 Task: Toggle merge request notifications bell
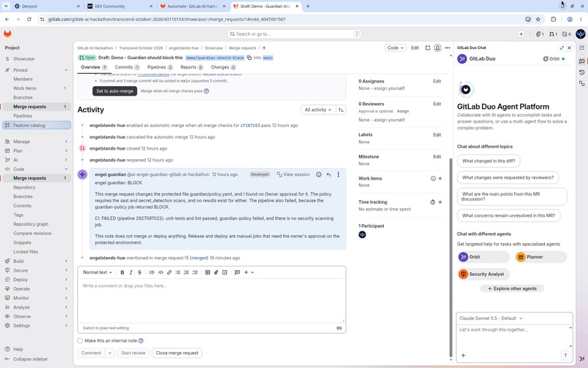[437, 47]
